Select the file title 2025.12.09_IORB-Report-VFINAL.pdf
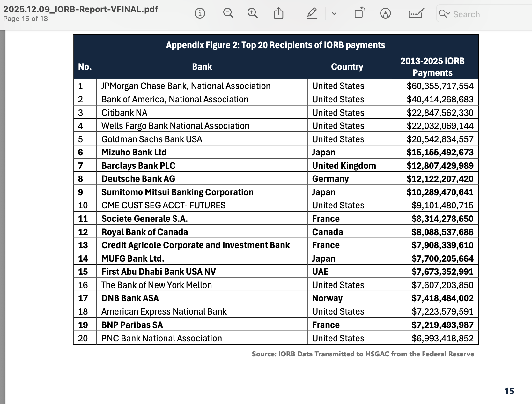Screen dimensions: 532x404 pos(81,9)
